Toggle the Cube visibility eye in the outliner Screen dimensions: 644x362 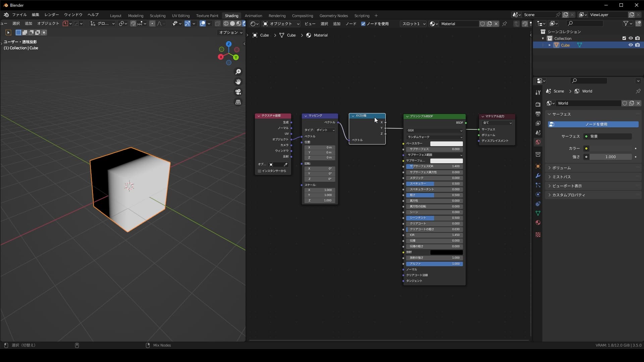[x=631, y=45]
